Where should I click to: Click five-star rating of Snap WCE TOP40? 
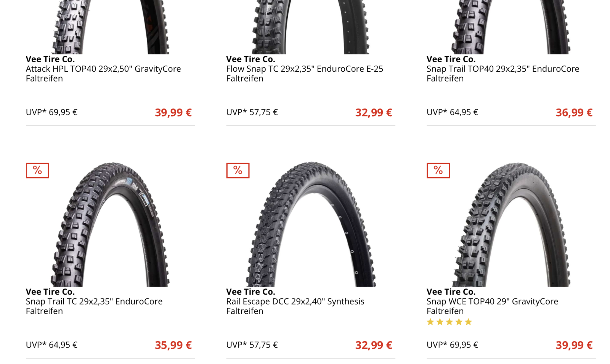tap(449, 322)
